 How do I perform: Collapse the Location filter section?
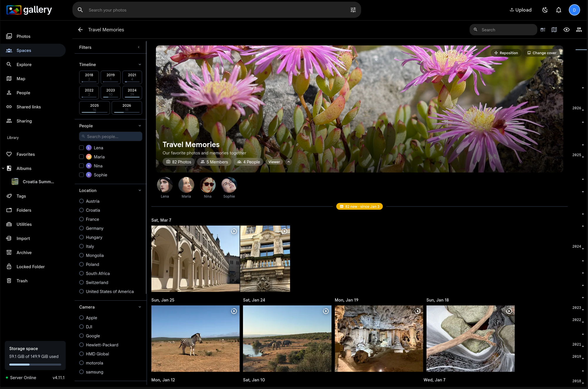139,190
